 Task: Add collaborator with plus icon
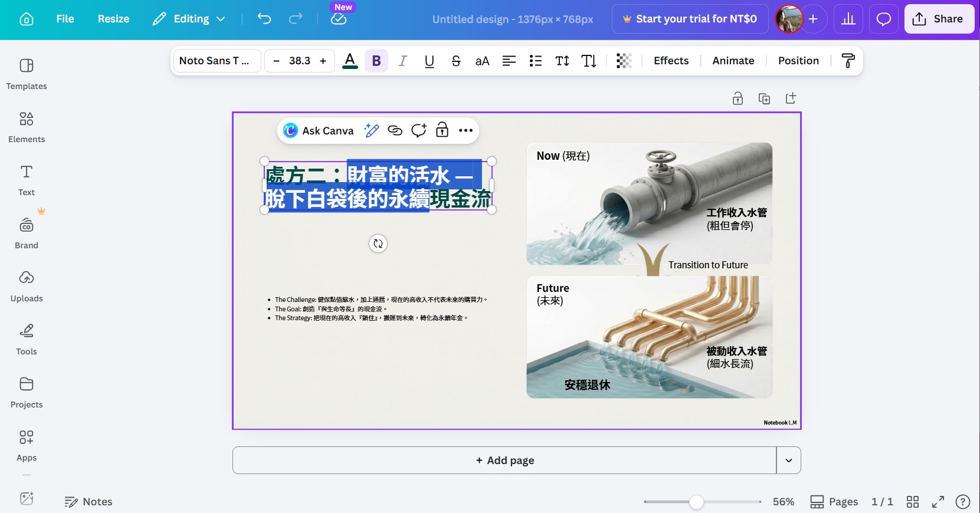click(x=813, y=19)
